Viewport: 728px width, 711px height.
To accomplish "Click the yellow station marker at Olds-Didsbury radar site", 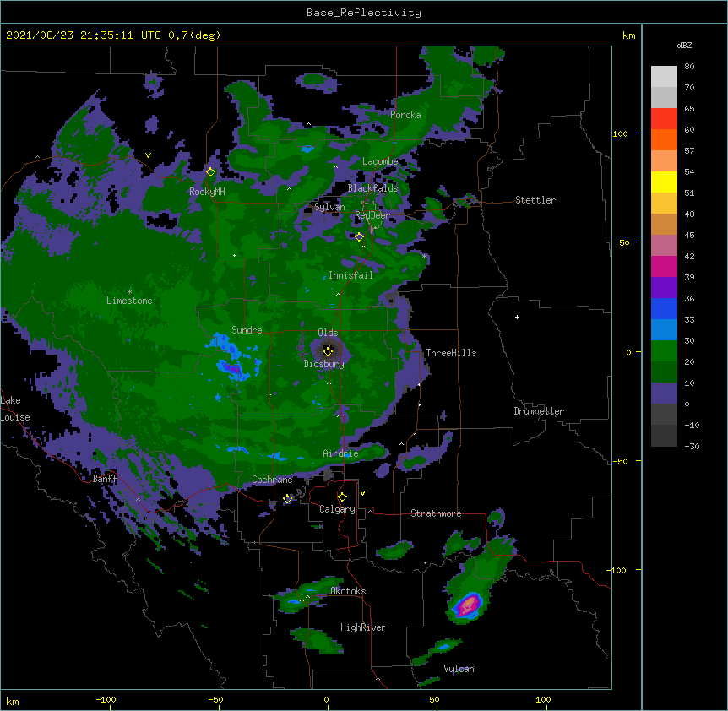I will coord(328,351).
